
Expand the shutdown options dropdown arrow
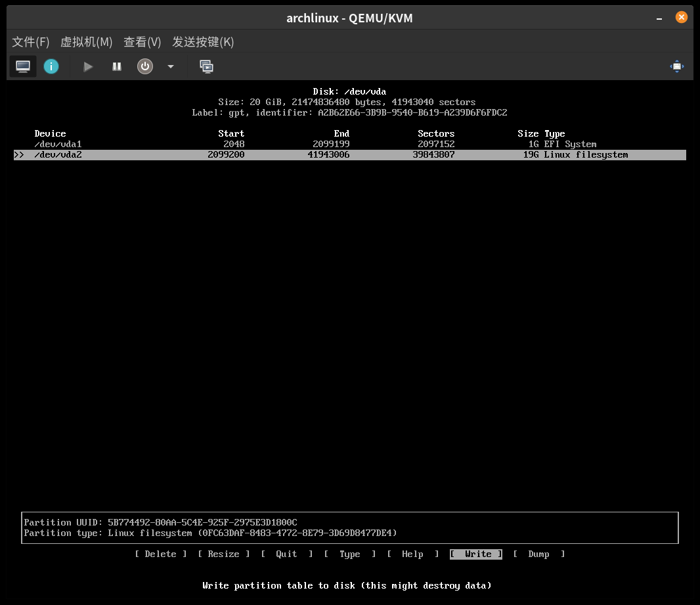(171, 66)
